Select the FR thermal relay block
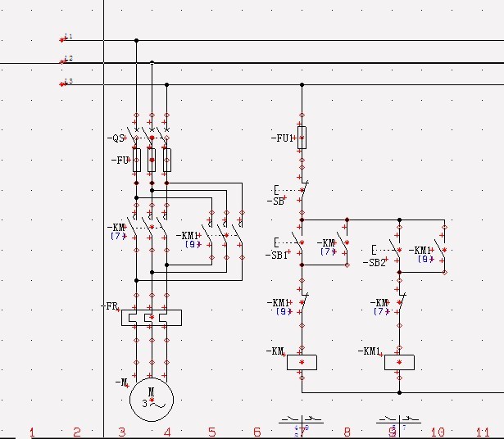The image size is (504, 439). click(x=151, y=317)
